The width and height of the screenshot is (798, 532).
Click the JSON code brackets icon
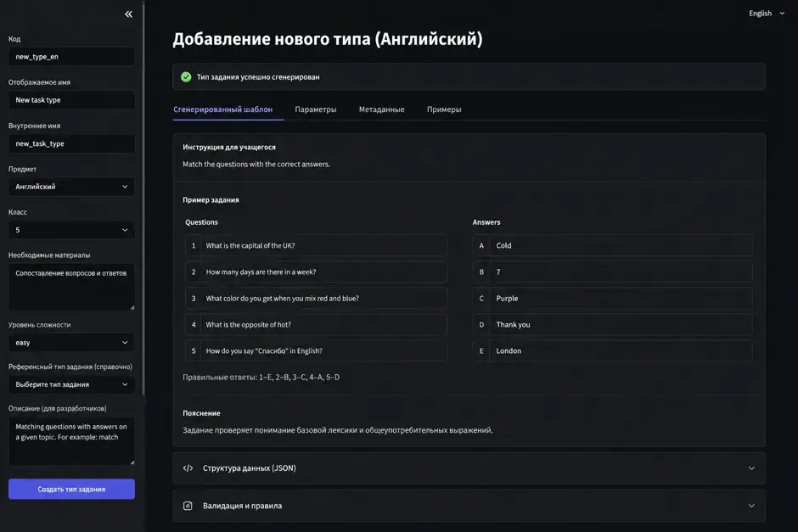click(x=188, y=468)
